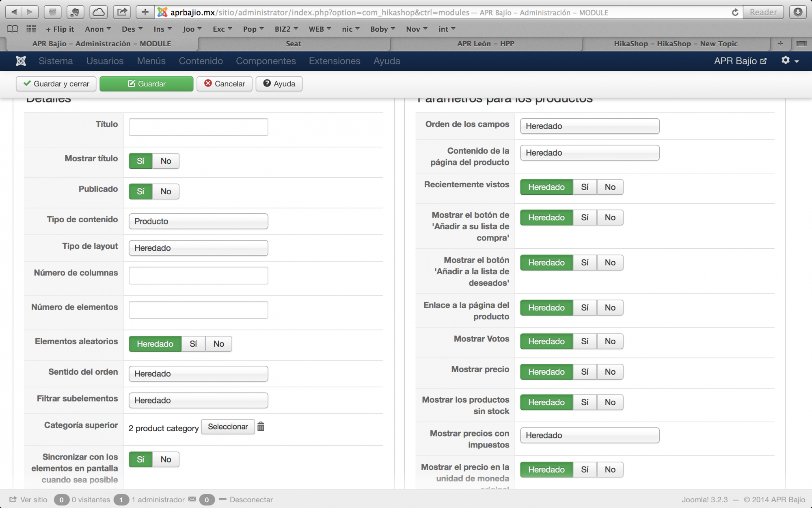Image resolution: width=812 pixels, height=508 pixels.
Task: Switch to the APR León – HPP tab
Action: (x=486, y=44)
